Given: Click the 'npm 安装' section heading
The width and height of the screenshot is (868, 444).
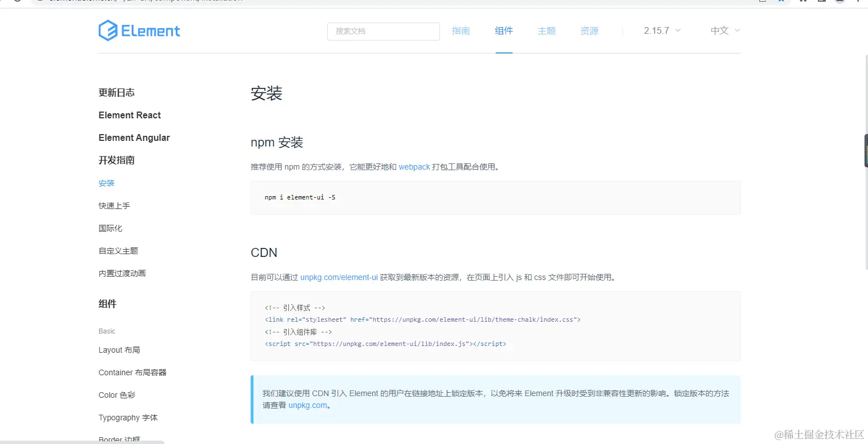Looking at the screenshot, I should pos(277,143).
